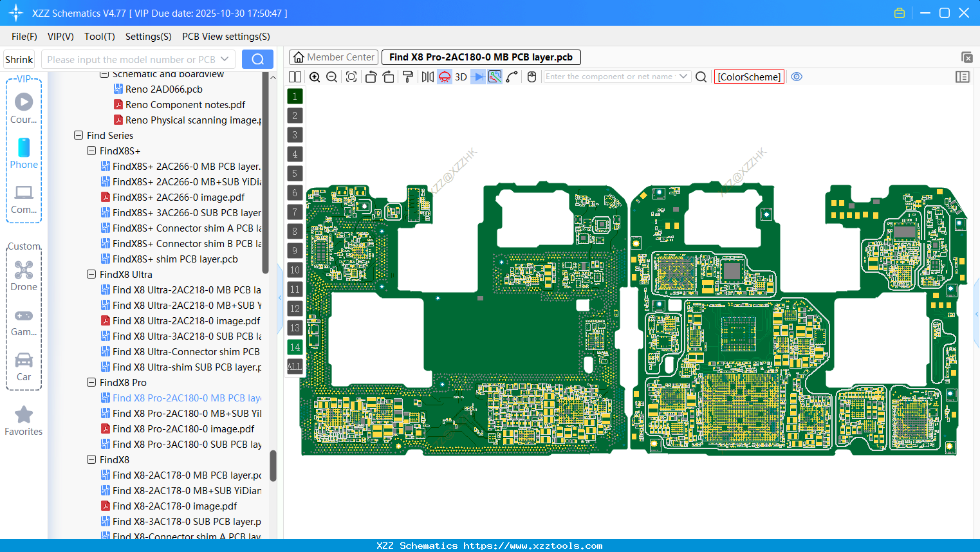Open the ColorScheme selector
The image size is (980, 552).
tap(748, 77)
